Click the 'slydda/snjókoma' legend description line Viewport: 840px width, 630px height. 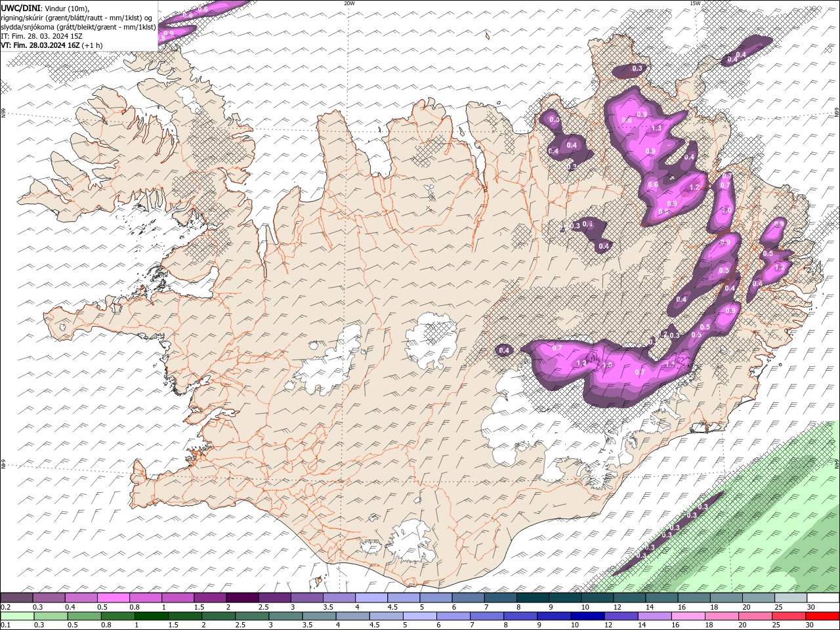click(x=79, y=27)
